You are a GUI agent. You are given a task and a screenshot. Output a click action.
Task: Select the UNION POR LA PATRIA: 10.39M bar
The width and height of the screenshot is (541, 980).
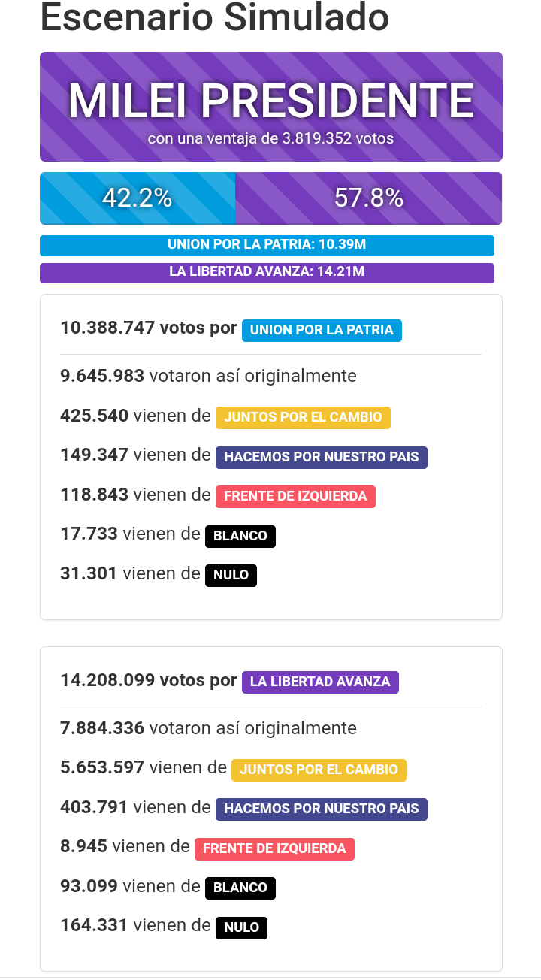[267, 245]
